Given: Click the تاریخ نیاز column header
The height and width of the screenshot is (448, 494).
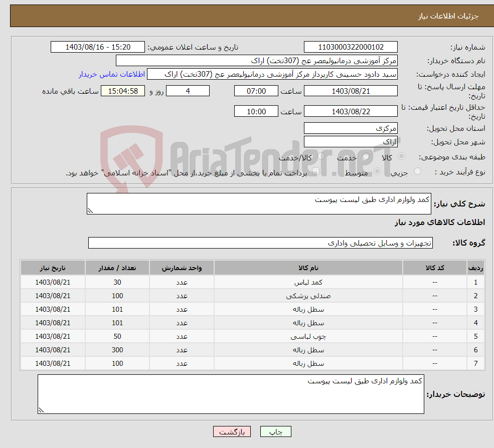Looking at the screenshot, I should point(53,268).
